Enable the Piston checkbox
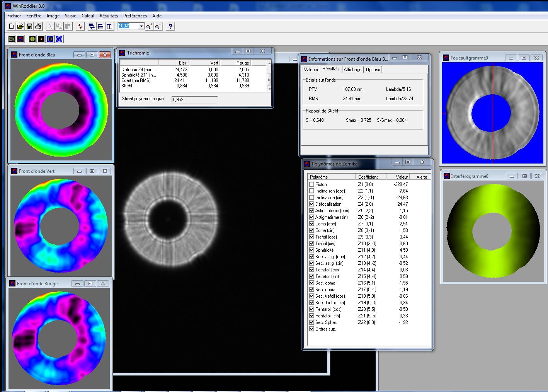The height and width of the screenshot is (392, 548). (312, 184)
